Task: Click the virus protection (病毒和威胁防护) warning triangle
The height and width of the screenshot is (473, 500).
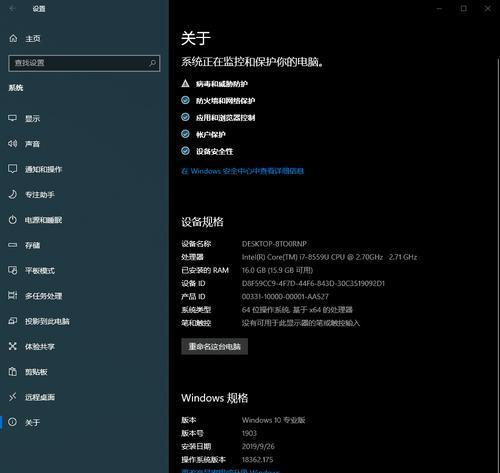Action: pos(185,83)
